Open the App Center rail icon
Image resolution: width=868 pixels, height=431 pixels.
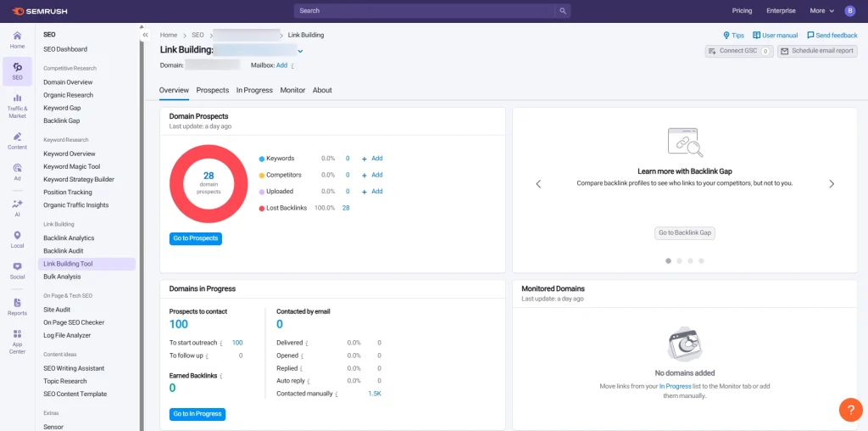[17, 341]
